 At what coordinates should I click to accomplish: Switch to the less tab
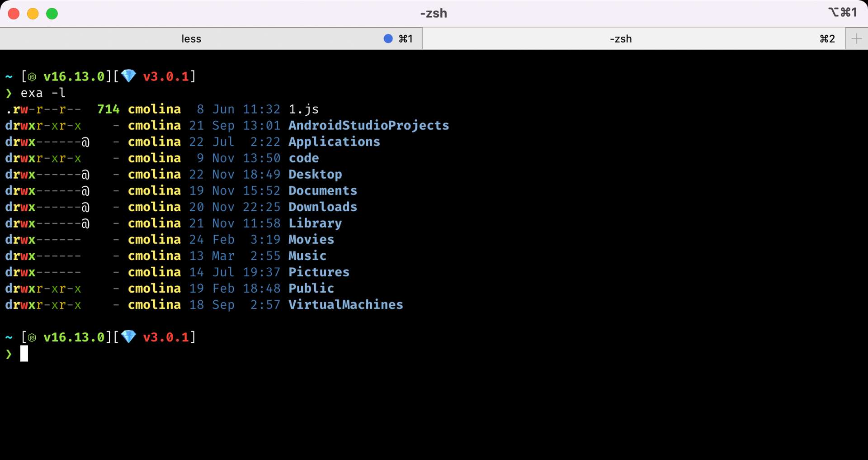[x=191, y=39]
